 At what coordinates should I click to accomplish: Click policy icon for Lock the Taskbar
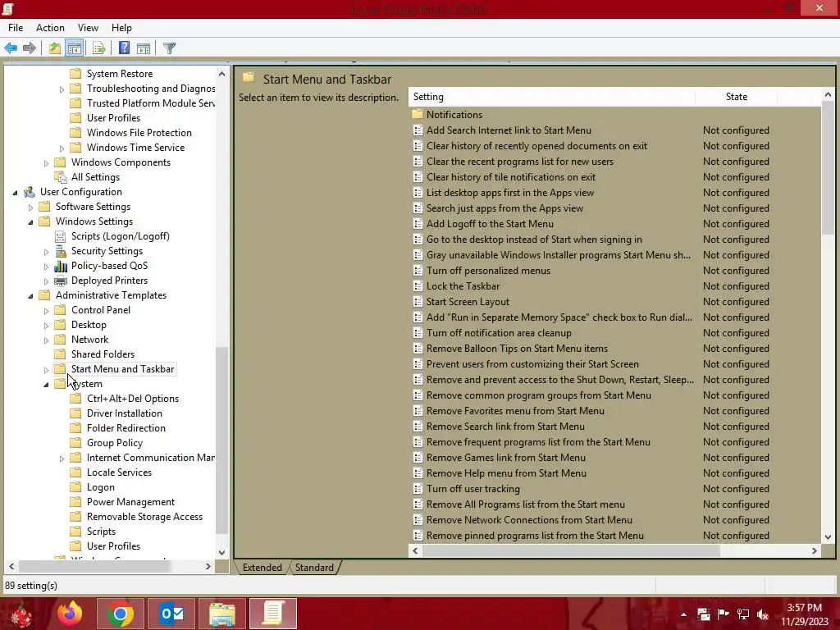pyautogui.click(x=418, y=286)
